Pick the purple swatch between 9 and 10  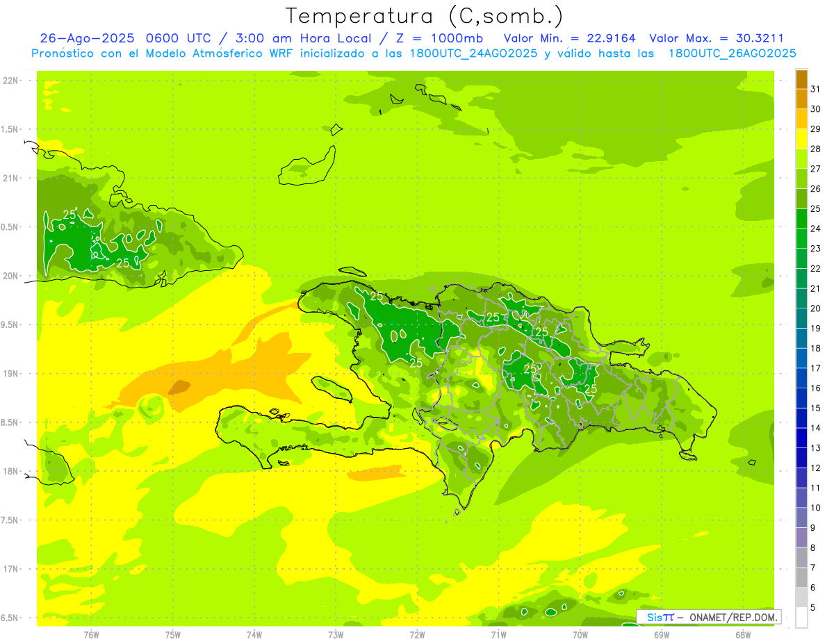click(801, 518)
